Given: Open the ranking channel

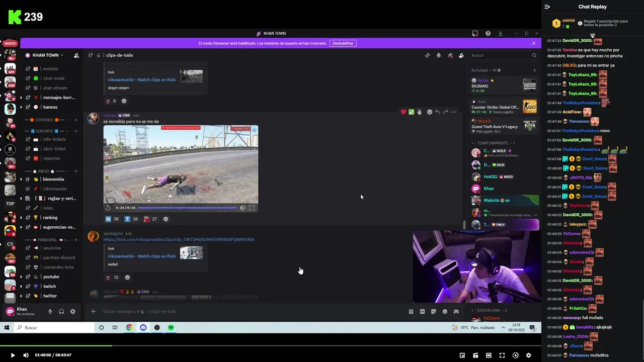Looking at the screenshot, I should tap(50, 218).
